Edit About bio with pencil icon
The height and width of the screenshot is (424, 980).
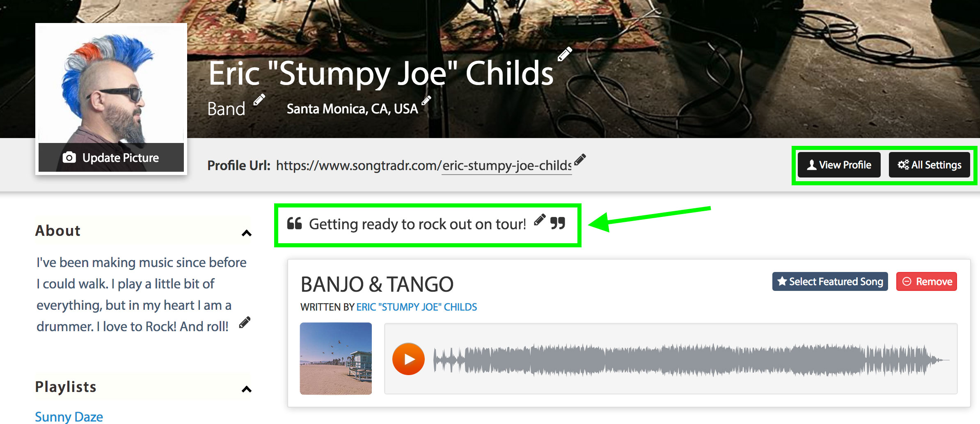click(245, 323)
